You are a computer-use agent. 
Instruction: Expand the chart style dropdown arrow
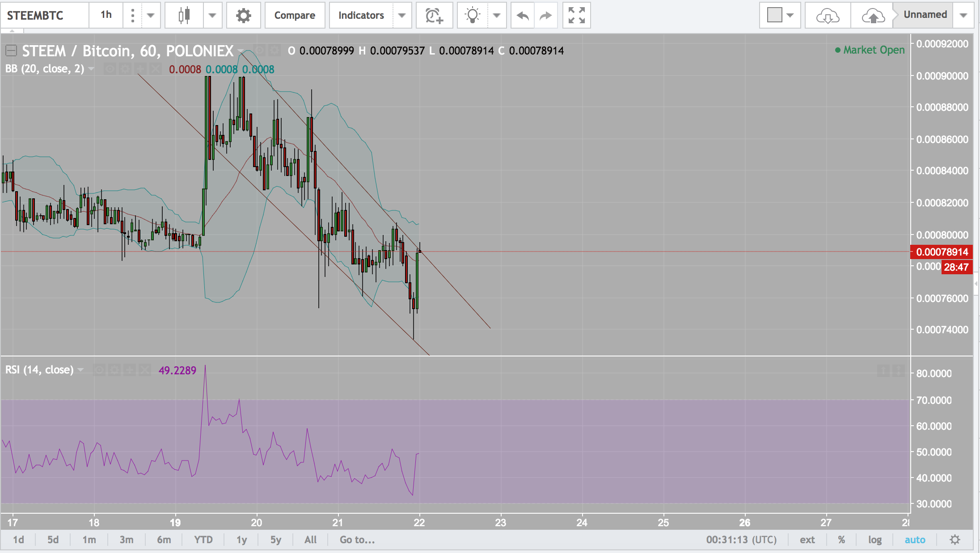coord(212,16)
